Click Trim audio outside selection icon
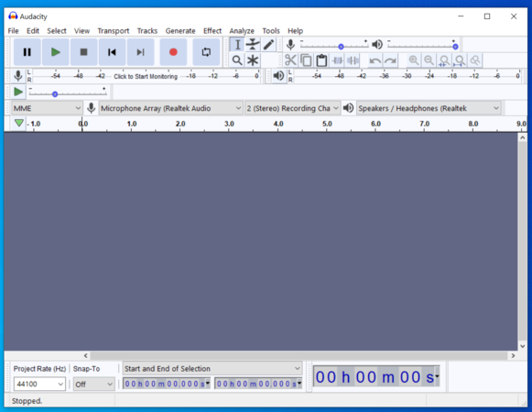532x412 pixels. tap(337, 60)
